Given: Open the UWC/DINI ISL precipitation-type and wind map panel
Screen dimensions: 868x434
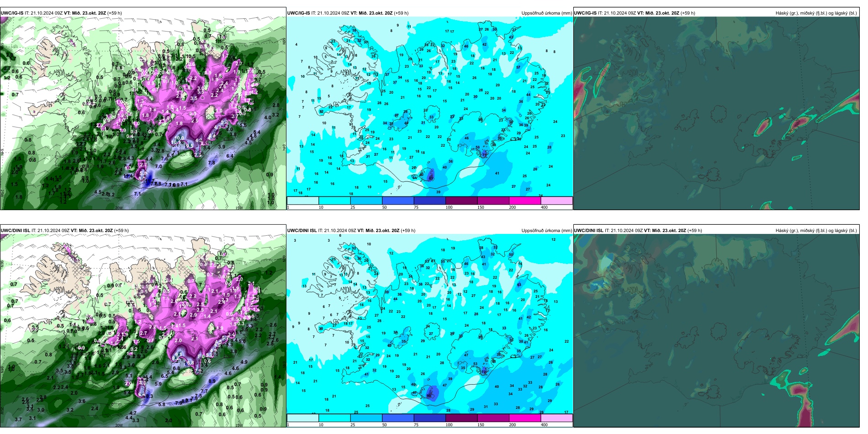Looking at the screenshot, I should pos(143,331).
